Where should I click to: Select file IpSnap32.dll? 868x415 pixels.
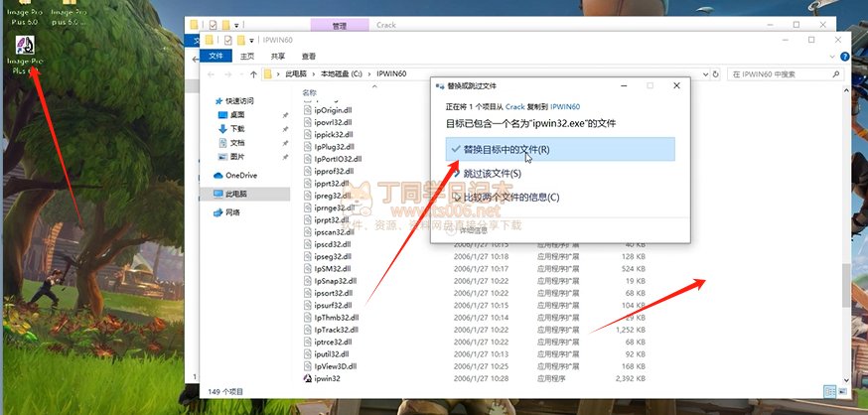tap(334, 281)
